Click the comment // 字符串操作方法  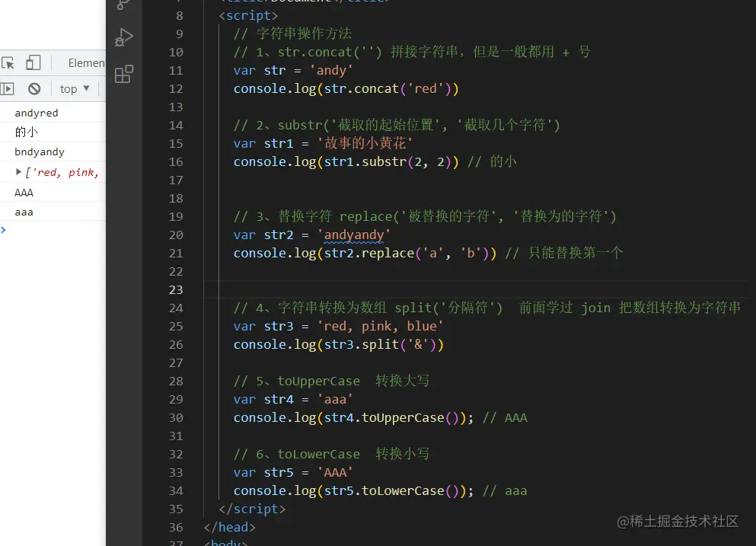click(x=292, y=34)
